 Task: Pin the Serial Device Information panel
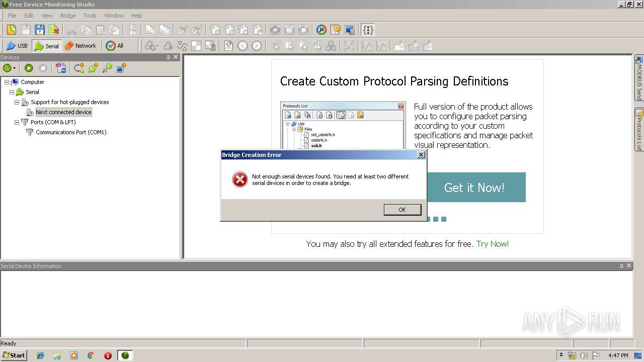pyautogui.click(x=622, y=266)
